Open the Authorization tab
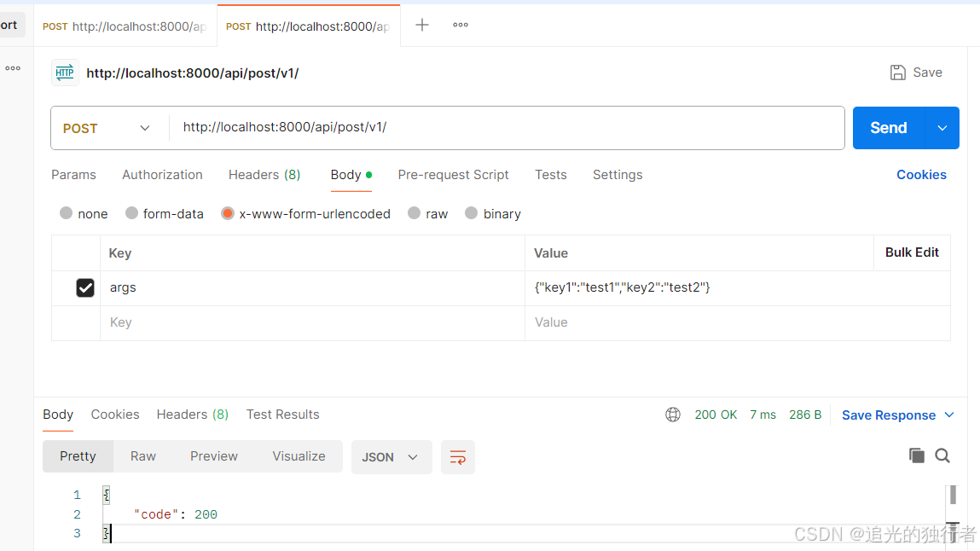Screen dimensions: 980x551 (163, 175)
